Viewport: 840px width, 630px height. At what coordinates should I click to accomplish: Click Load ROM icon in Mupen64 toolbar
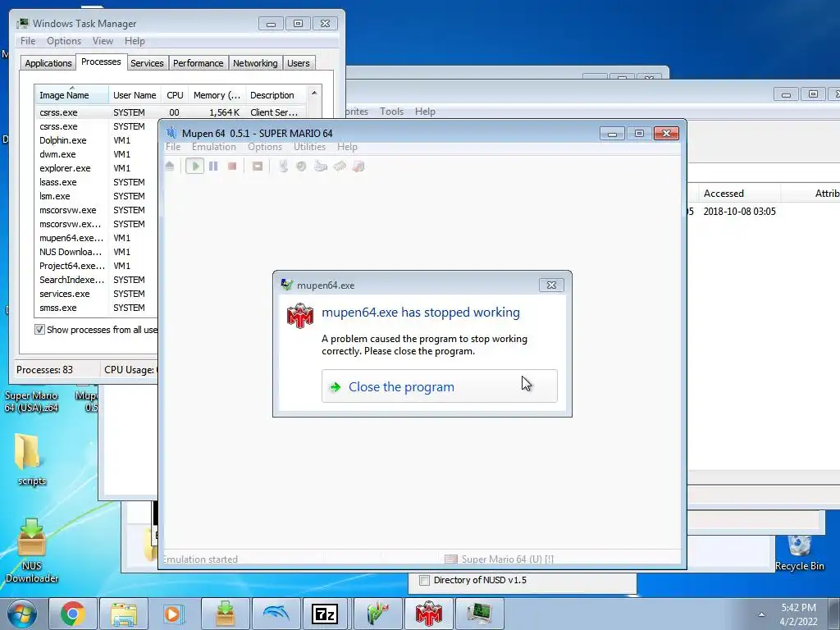point(170,166)
